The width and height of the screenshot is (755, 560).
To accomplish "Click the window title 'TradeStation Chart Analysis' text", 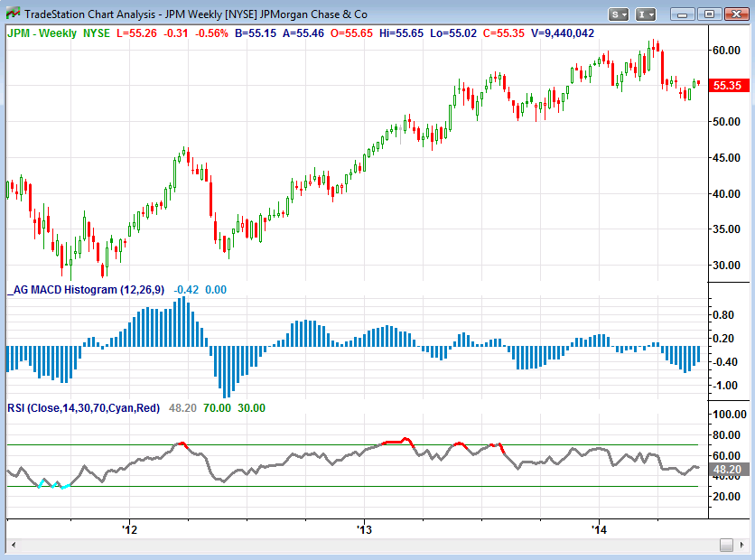I will click(x=90, y=14).
